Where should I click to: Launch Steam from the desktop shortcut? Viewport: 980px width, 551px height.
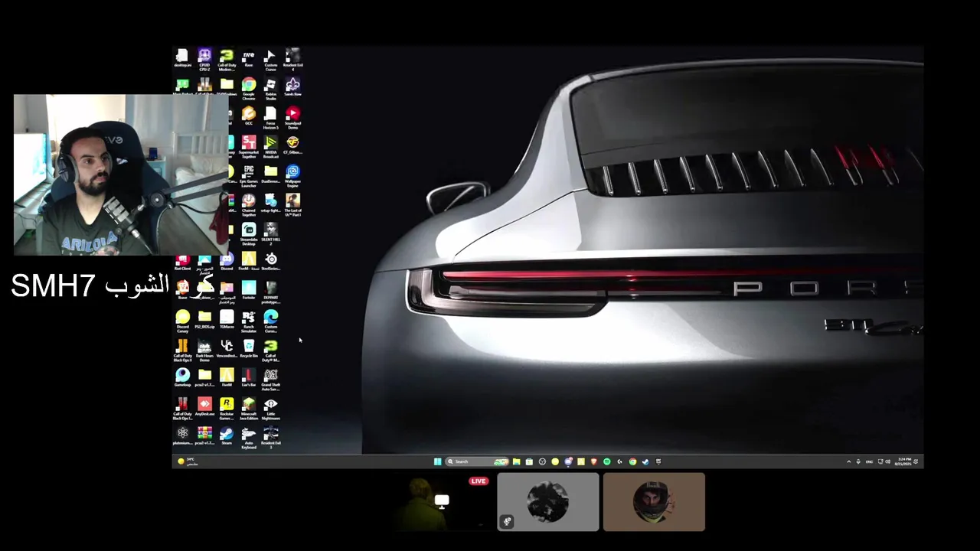click(x=227, y=436)
